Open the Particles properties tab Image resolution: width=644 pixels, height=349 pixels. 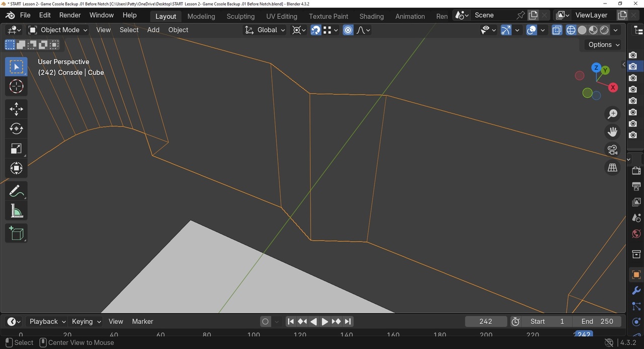click(636, 306)
